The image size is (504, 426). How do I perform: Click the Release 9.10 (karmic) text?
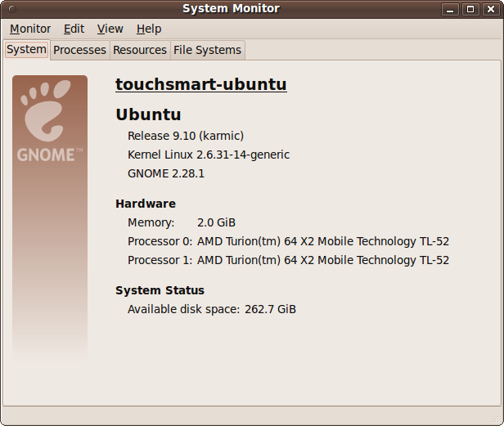click(x=186, y=136)
